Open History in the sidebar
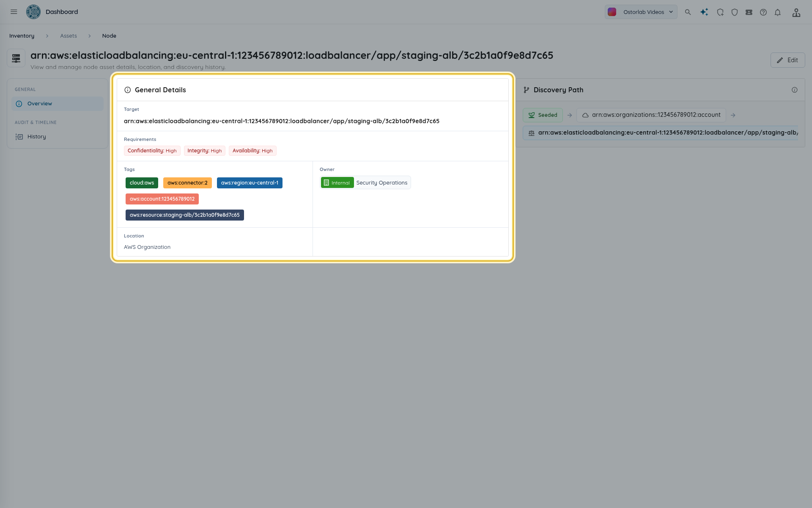This screenshot has width=812, height=508. coord(58,137)
